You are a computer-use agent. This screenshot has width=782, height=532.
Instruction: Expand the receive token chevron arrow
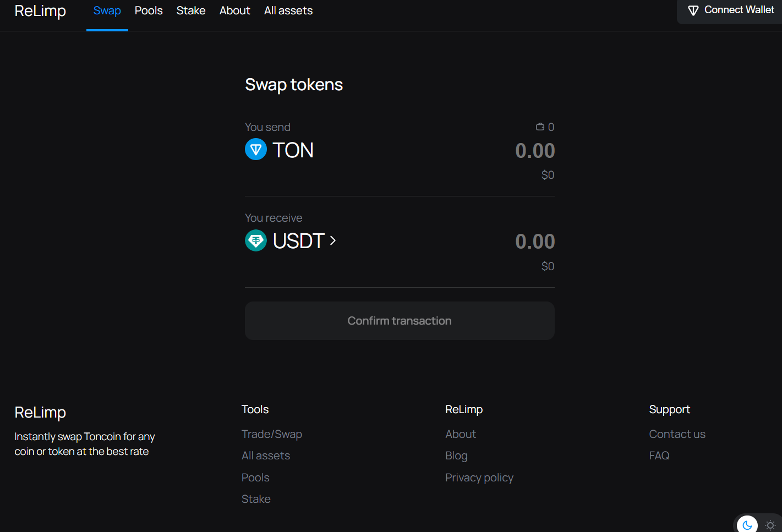[x=332, y=241]
